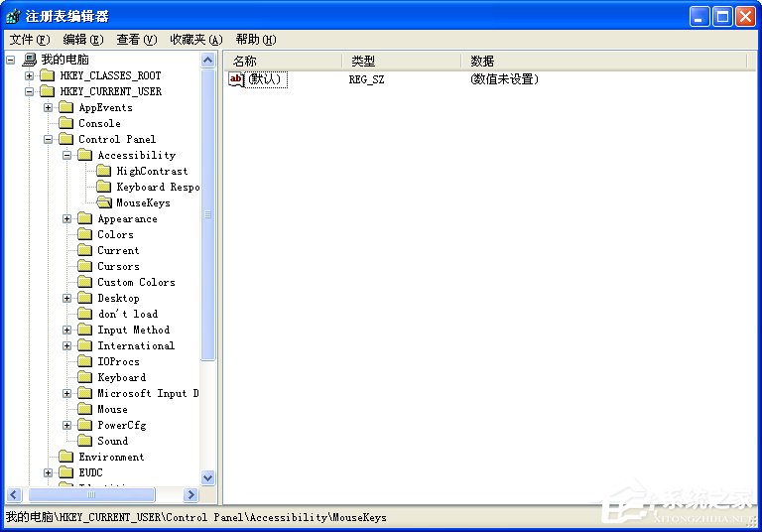Click the tree pane scroll down arrow

pos(207,477)
